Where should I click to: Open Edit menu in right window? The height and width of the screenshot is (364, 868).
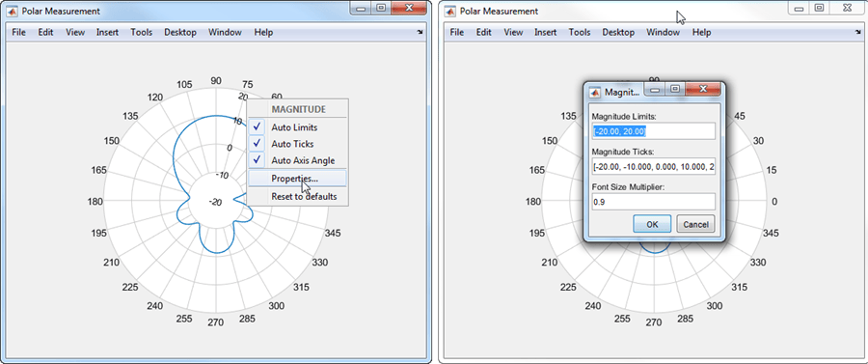tap(483, 32)
